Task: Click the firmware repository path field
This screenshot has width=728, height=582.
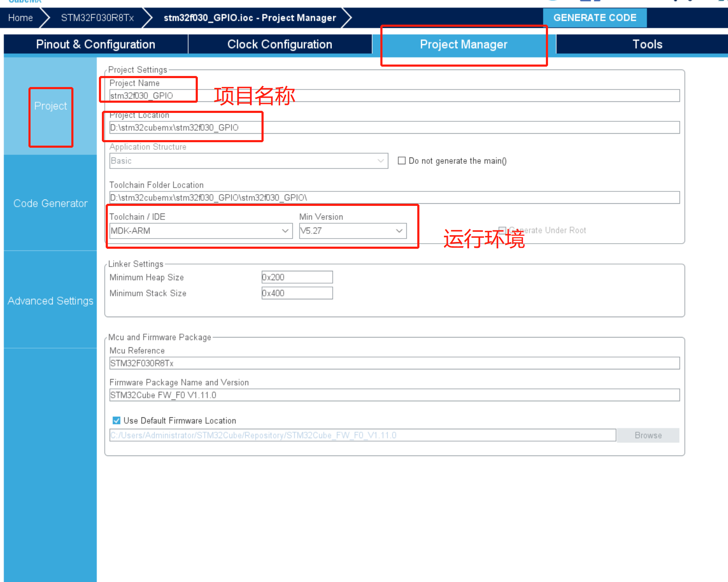Action: tap(363, 435)
